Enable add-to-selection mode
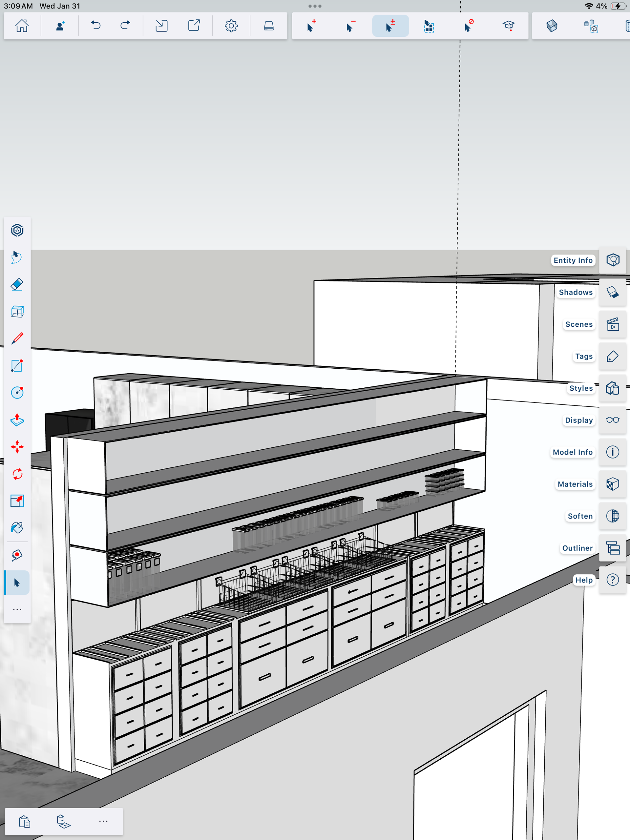Image resolution: width=630 pixels, height=840 pixels. pyautogui.click(x=311, y=26)
